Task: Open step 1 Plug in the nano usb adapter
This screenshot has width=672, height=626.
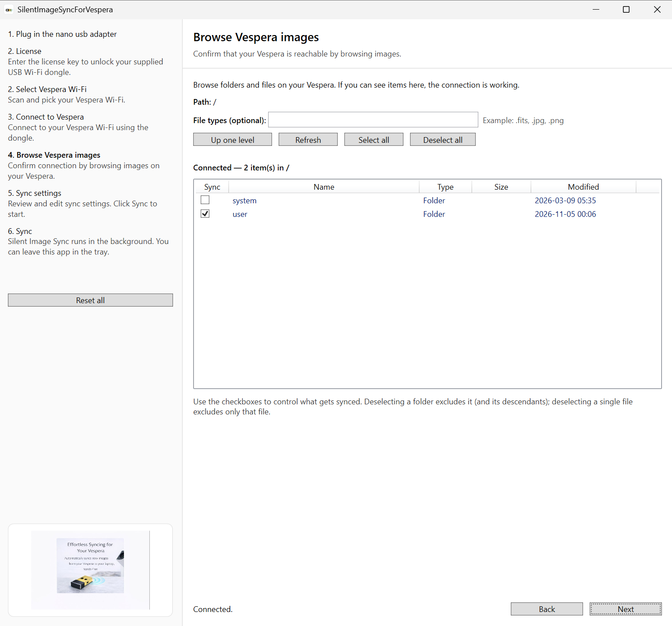Action: (x=62, y=34)
